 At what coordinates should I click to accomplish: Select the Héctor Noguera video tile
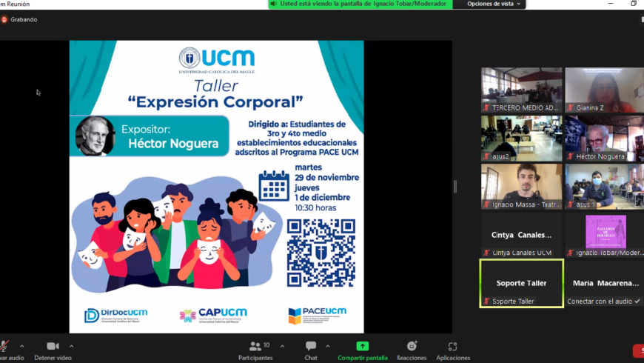pos(605,138)
